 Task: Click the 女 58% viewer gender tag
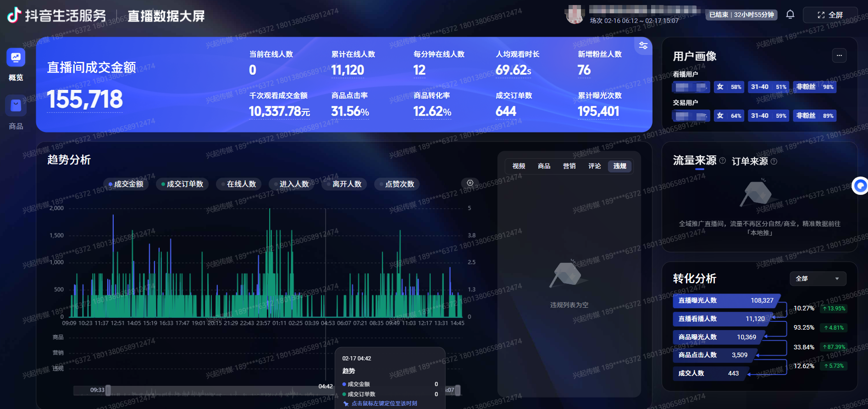(x=729, y=87)
